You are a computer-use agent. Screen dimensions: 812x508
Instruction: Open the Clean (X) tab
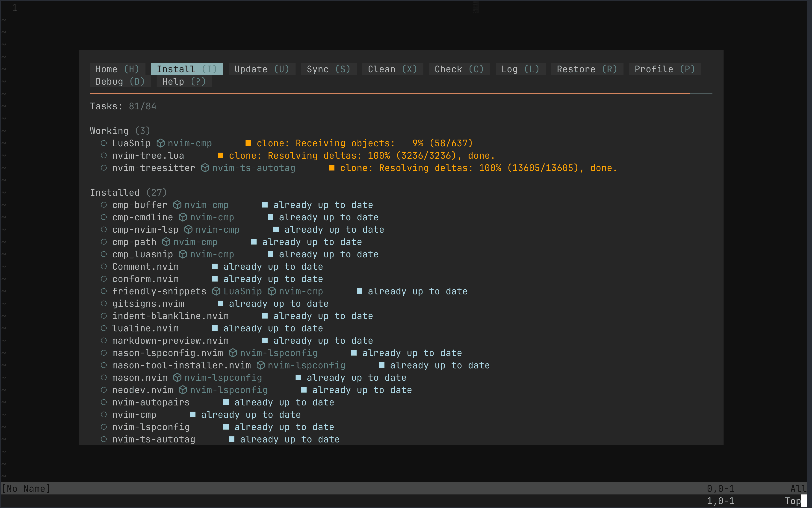(x=392, y=69)
